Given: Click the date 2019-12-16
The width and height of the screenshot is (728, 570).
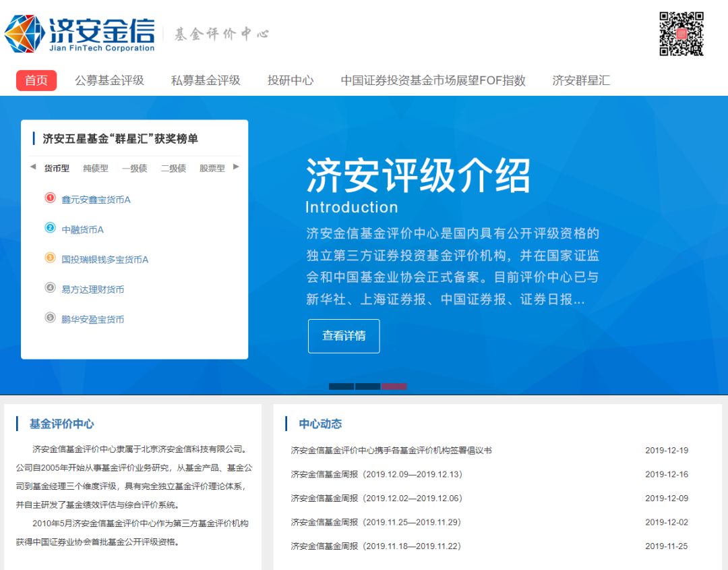Looking at the screenshot, I should (667, 474).
